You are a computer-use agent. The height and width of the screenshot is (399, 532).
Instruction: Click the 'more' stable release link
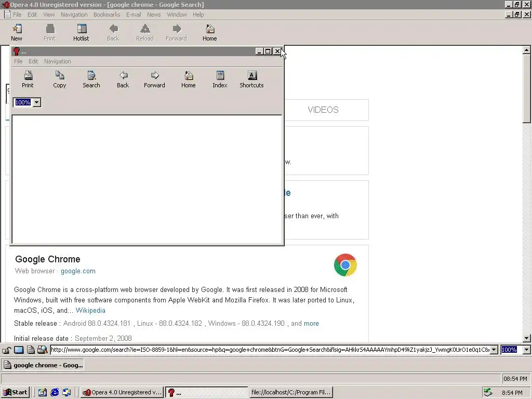coord(312,324)
